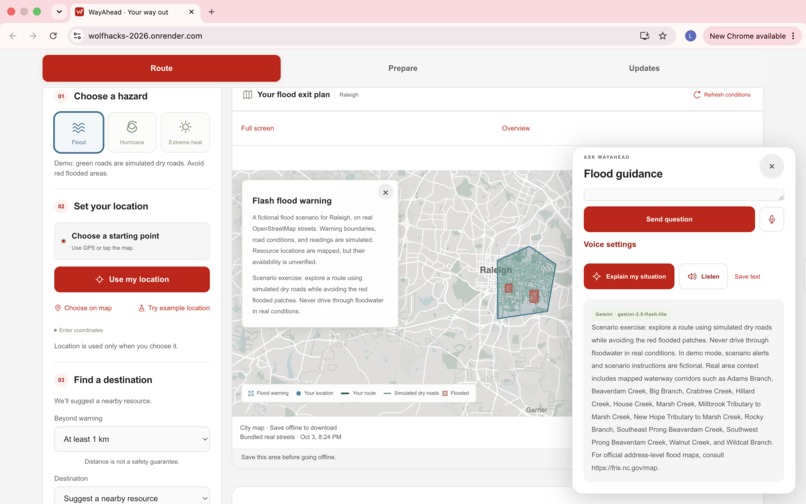The width and height of the screenshot is (806, 504).
Task: Click the sparkle icon in Explain my situation
Action: tap(596, 276)
